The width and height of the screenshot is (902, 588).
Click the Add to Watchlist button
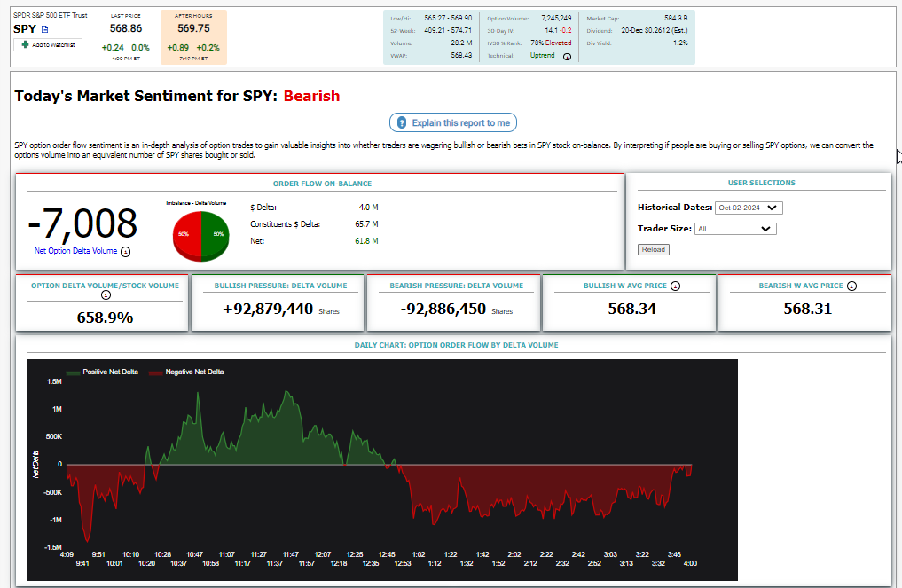coord(48,45)
